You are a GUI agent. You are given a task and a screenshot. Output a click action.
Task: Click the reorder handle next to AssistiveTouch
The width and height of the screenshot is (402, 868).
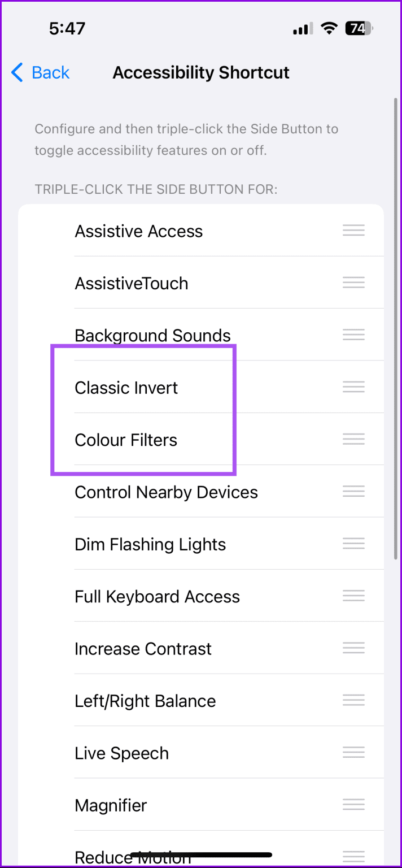tap(353, 283)
